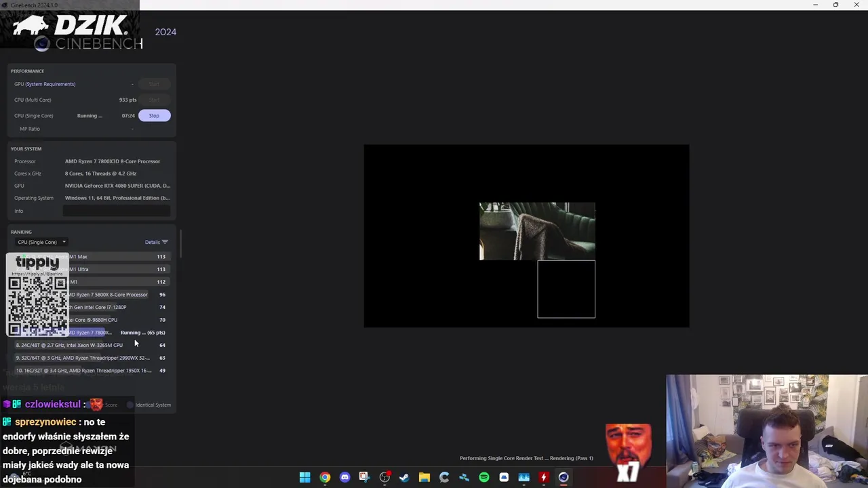Select the Apple M1 Max ranking row
The image size is (868, 488).
click(91, 257)
